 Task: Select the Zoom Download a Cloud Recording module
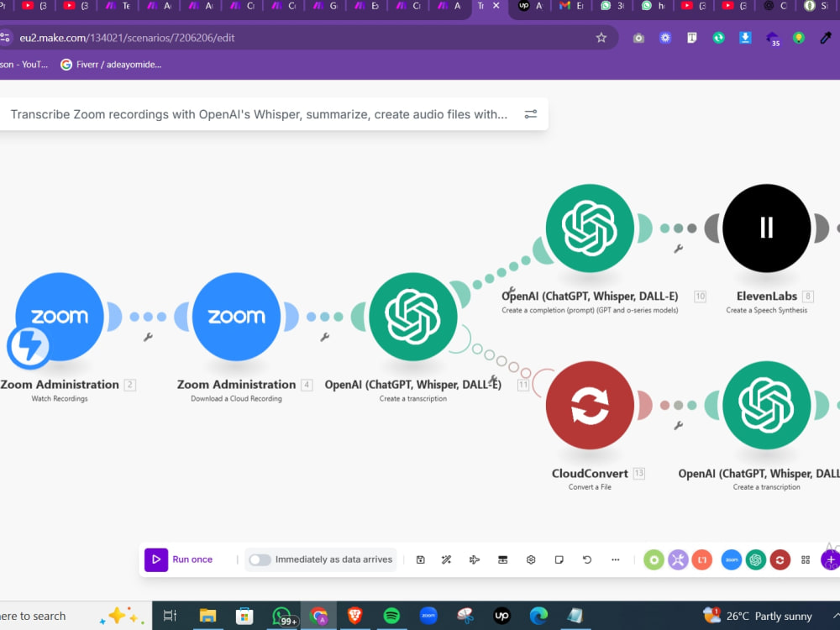[x=236, y=317]
